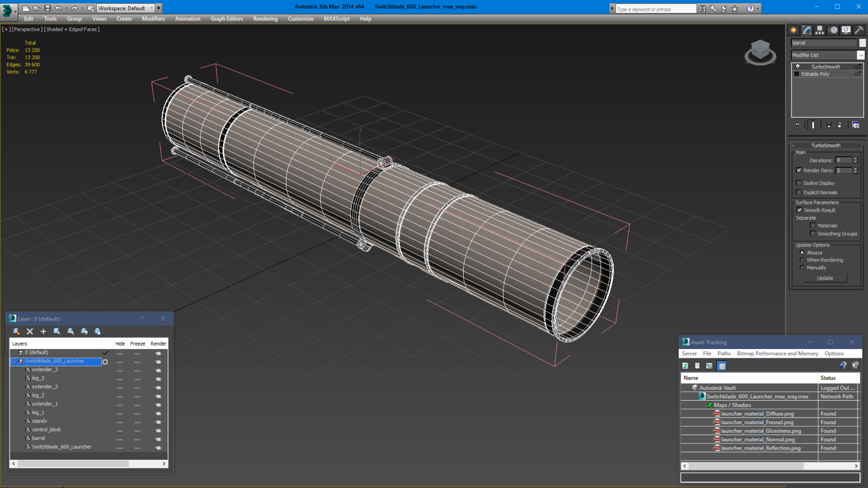Screen dimensions: 868x488
Task: Open Configure Modifier Sets icon
Action: pyautogui.click(x=856, y=125)
